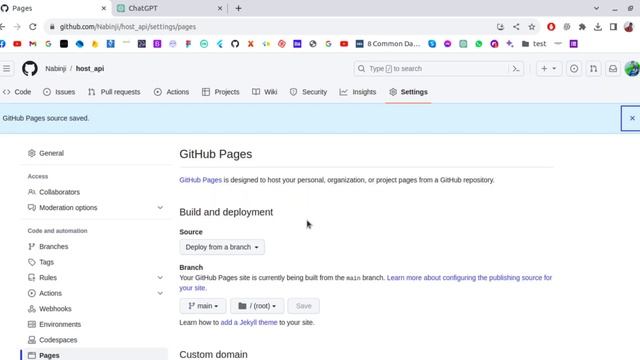
Task: Open the repository Settings tab
Action: coord(408,92)
